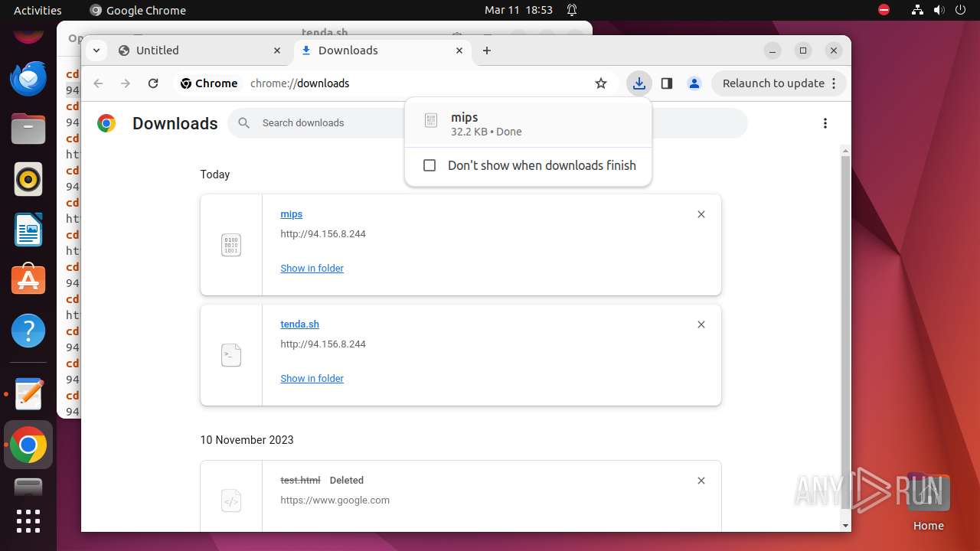This screenshot has width=980, height=551.
Task: Open Text Editor from the dock
Action: [28, 394]
